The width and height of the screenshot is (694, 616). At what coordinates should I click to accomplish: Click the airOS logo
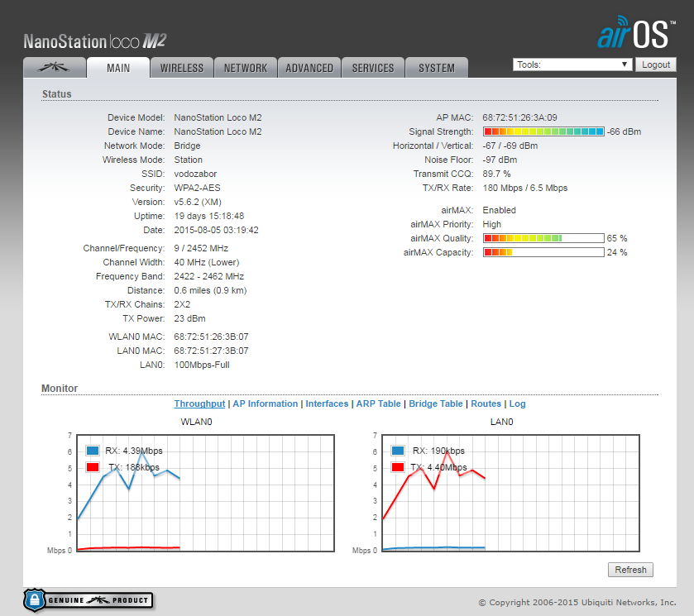[636, 32]
